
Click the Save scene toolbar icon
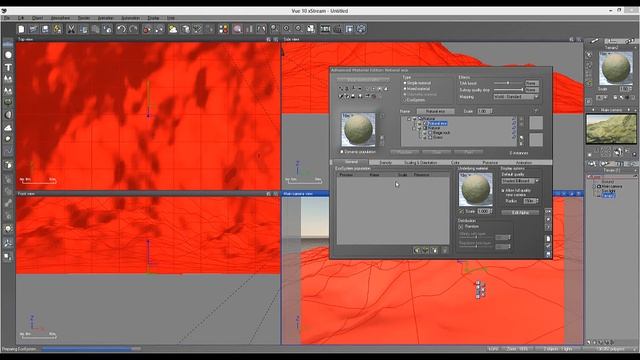(x=45, y=29)
